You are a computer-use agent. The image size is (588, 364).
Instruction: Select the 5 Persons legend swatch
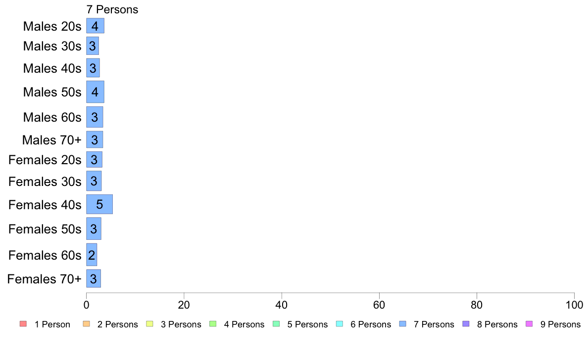tap(276, 324)
